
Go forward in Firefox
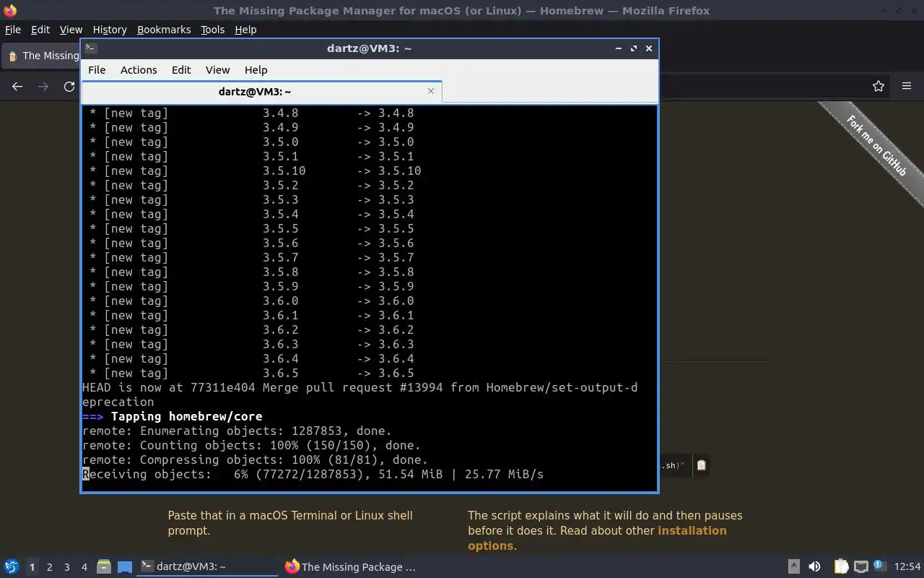click(43, 87)
